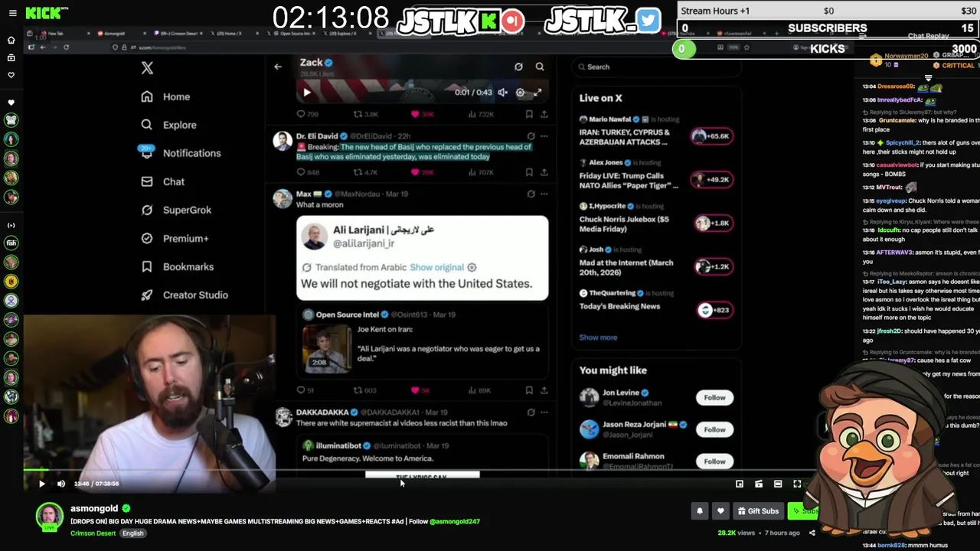Open the Kick hamburger menu

point(12,13)
